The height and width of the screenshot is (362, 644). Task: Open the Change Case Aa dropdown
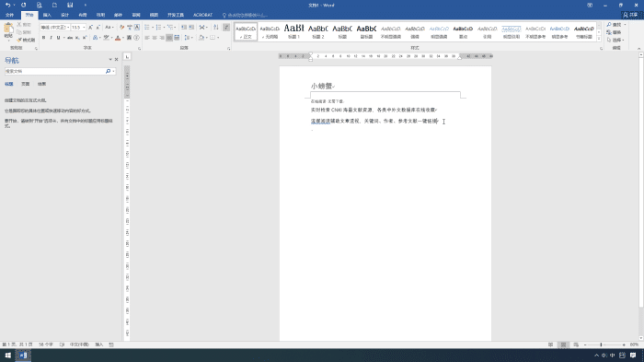pos(109,27)
